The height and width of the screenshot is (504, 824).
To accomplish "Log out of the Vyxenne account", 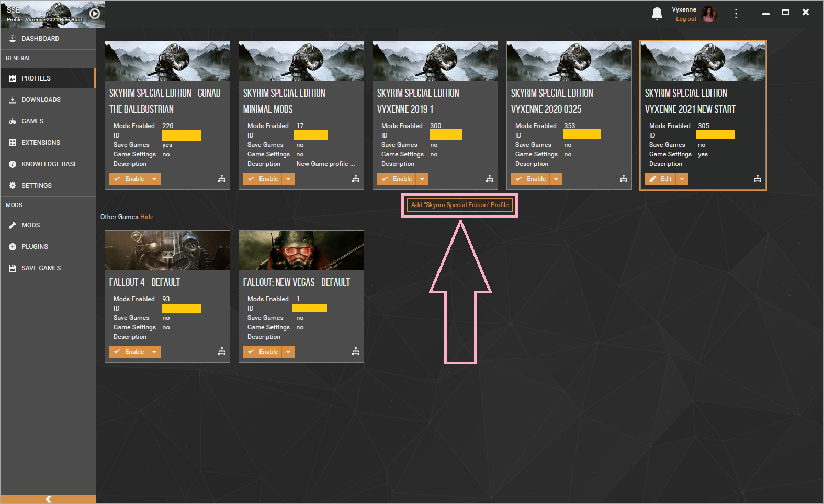I will click(686, 19).
